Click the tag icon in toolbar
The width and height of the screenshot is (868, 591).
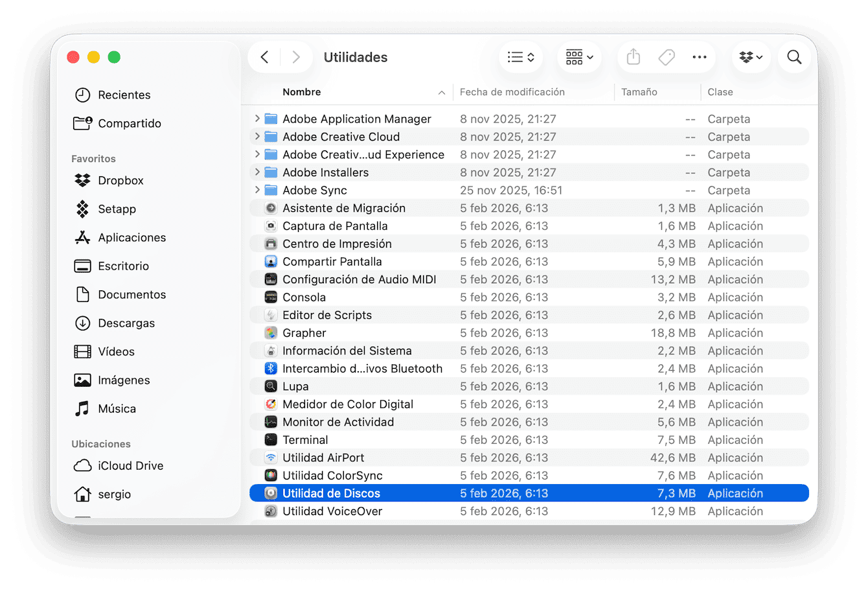point(667,57)
